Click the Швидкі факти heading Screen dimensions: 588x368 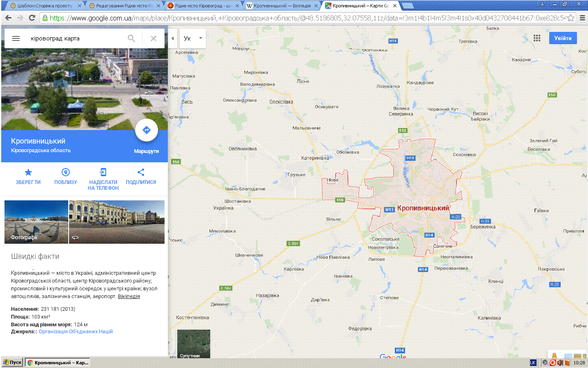click(35, 256)
